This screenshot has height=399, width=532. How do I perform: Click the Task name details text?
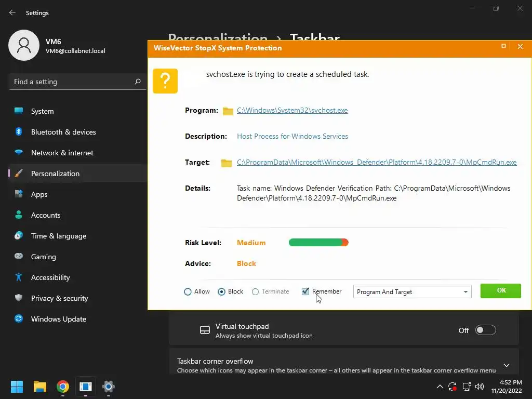374,193
